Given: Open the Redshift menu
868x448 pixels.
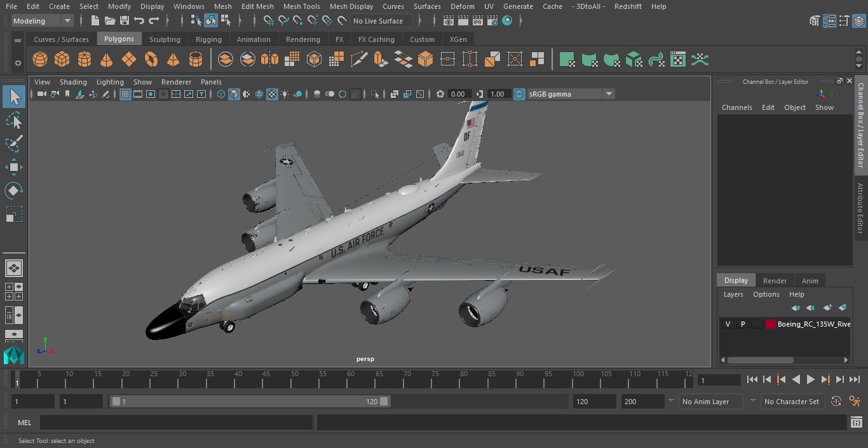Looking at the screenshot, I should point(628,6).
